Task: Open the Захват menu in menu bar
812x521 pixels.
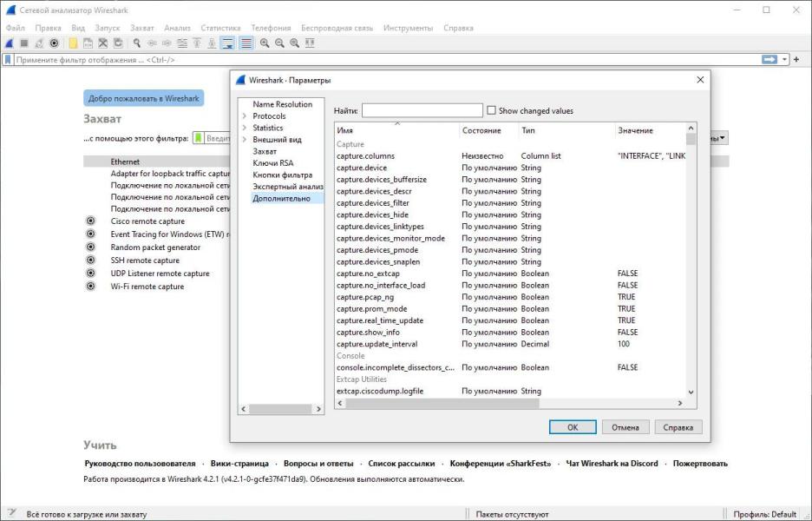Action: [x=142, y=28]
